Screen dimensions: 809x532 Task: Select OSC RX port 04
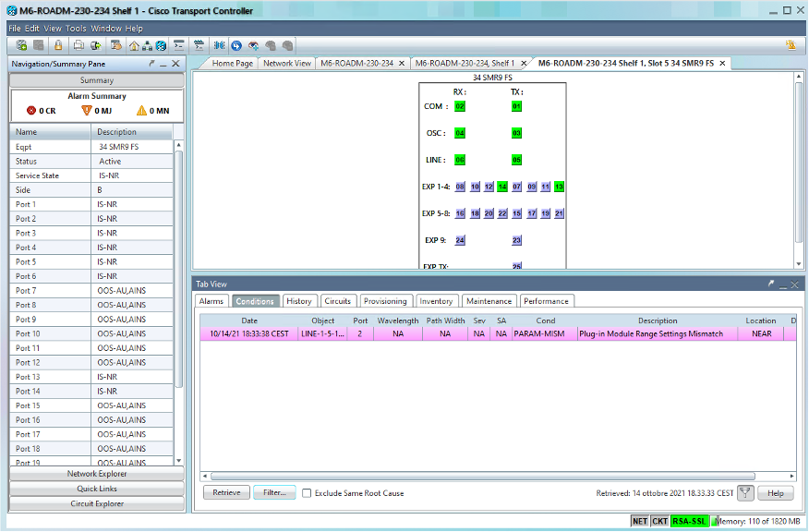pos(460,133)
